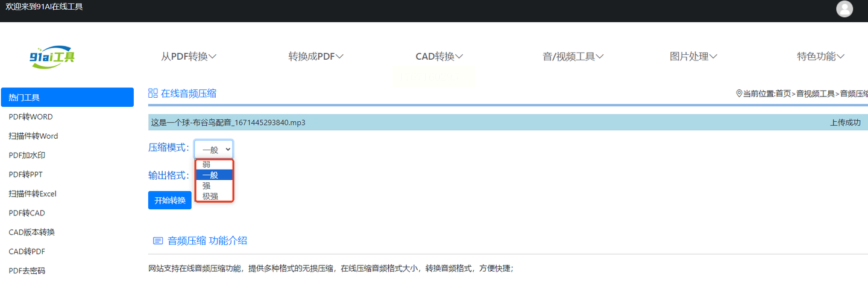Click the 91ai工具 logo
This screenshot has height=283, width=868.
coord(52,57)
